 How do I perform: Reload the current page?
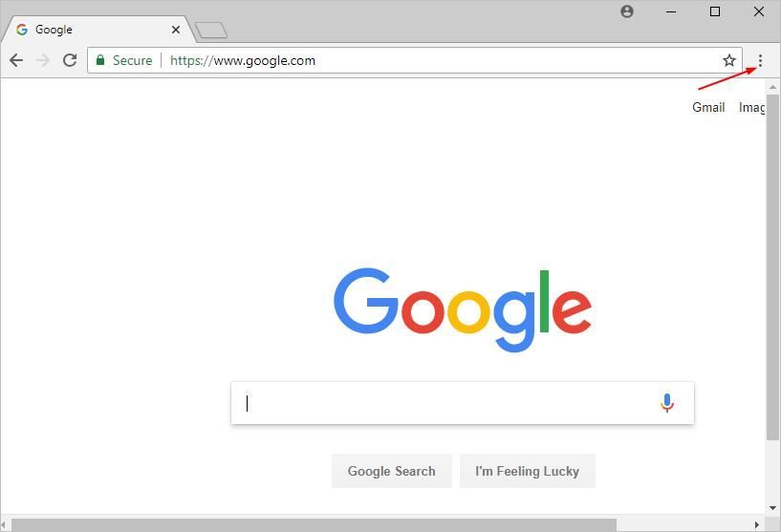pyautogui.click(x=70, y=60)
